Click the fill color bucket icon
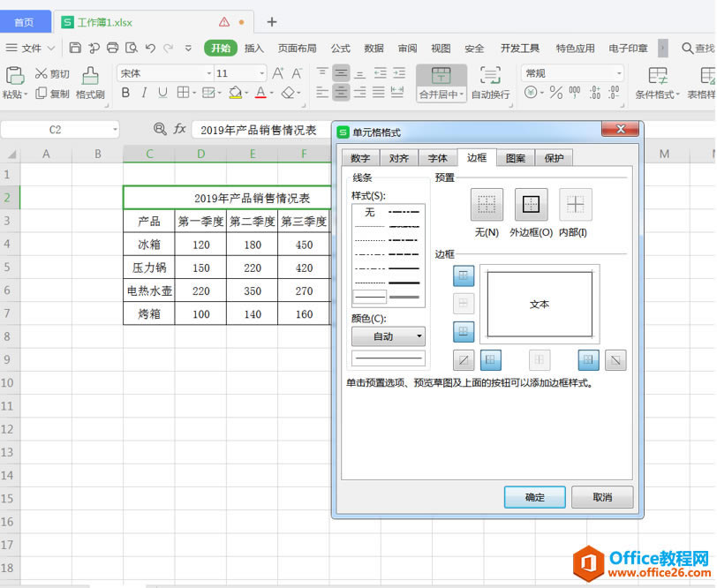 point(235,93)
